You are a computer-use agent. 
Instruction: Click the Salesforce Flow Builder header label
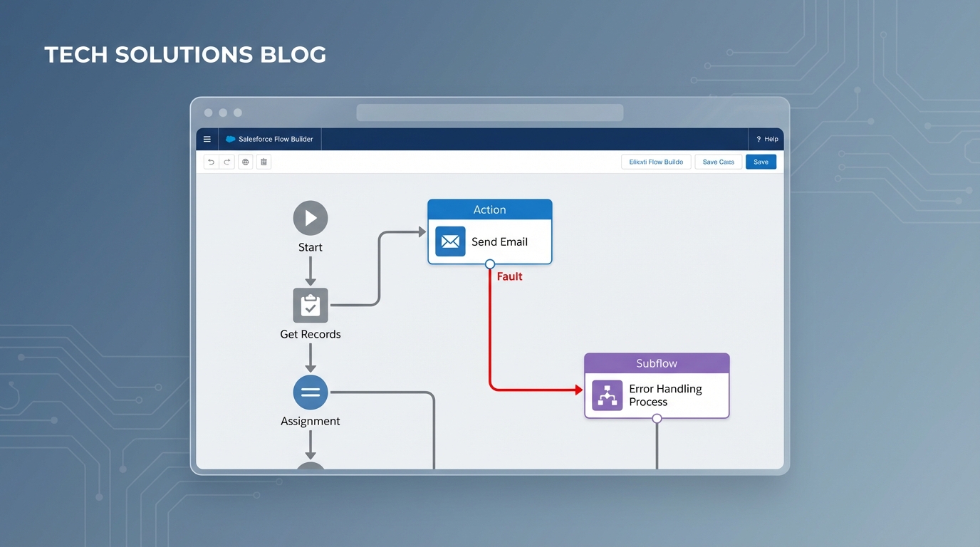pyautogui.click(x=276, y=139)
